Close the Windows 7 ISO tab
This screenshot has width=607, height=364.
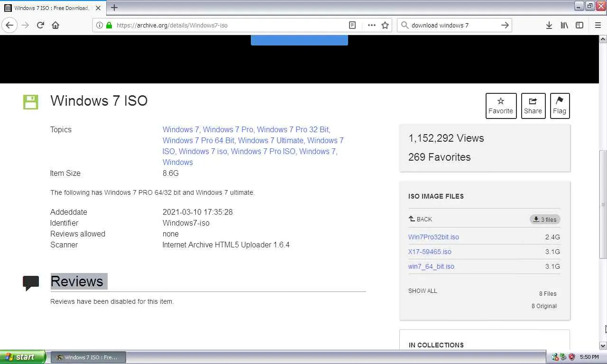[x=98, y=8]
